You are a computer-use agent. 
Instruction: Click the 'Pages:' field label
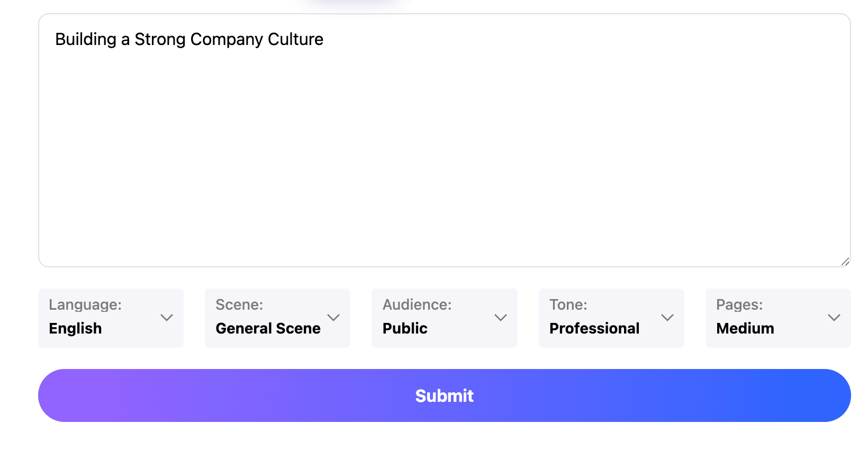(x=739, y=305)
